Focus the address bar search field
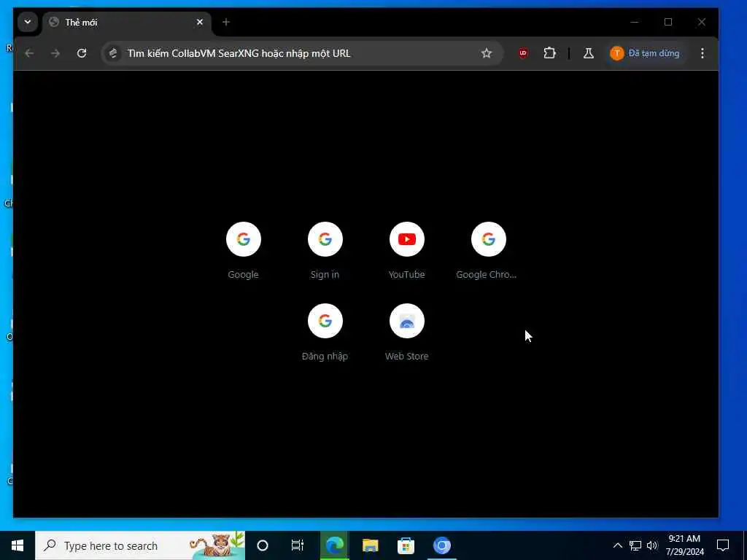Viewport: 747px width, 560px height. [303, 53]
